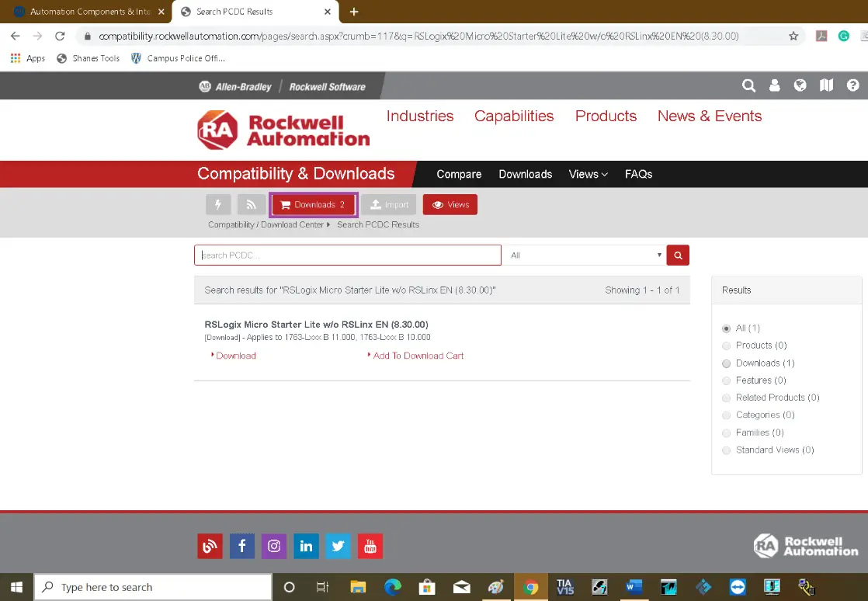Open the LinkedIn social icon
This screenshot has height=601, width=868.
click(x=306, y=546)
